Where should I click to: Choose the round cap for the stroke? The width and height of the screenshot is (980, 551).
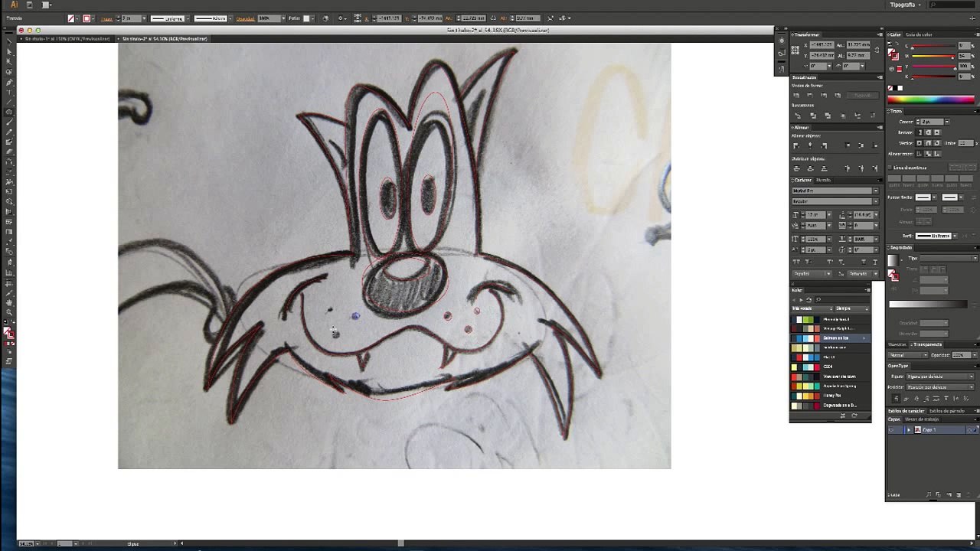click(x=928, y=132)
